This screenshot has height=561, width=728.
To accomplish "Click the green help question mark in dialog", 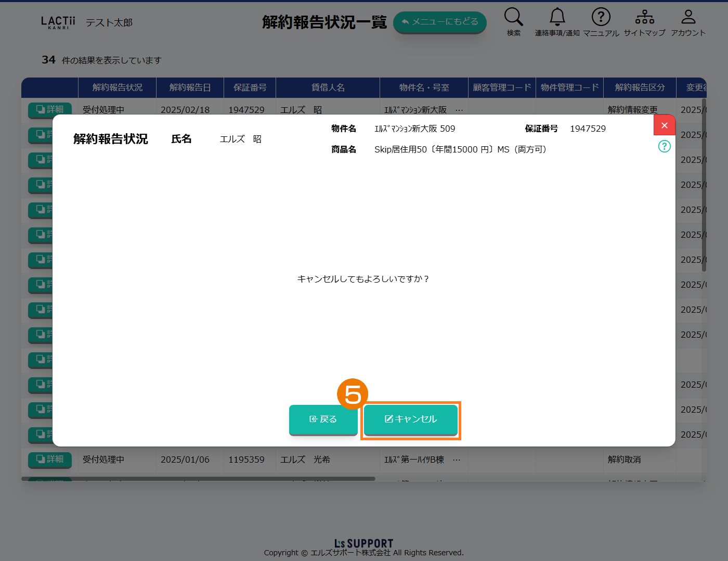I will (x=664, y=146).
